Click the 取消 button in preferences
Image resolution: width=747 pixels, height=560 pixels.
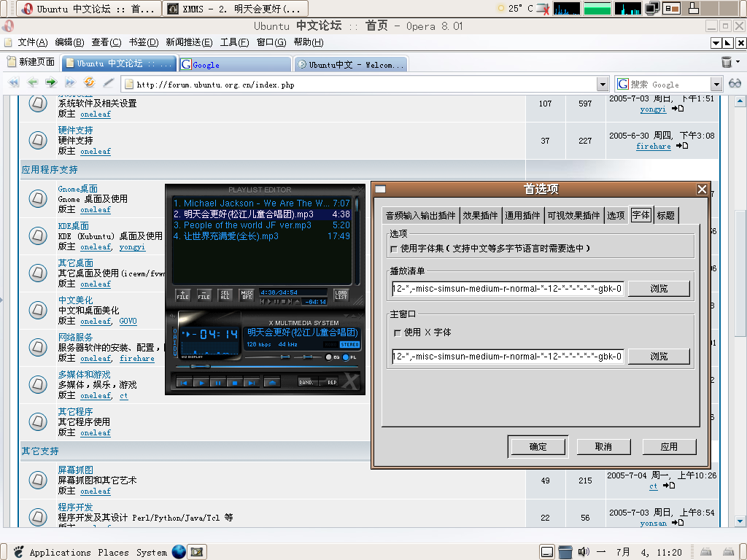click(603, 447)
